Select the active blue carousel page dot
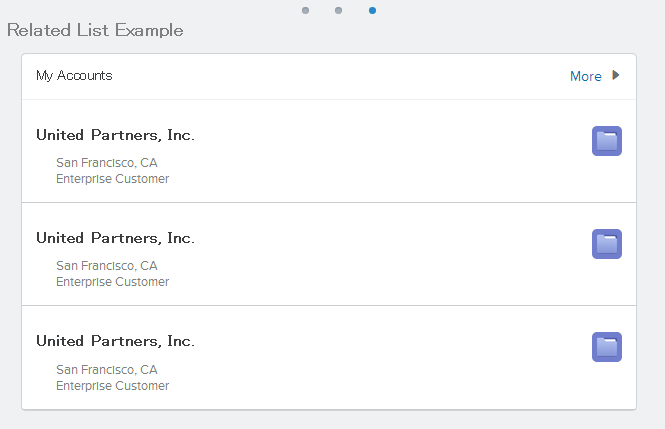Viewport: 665px width, 429px height. coord(372,10)
